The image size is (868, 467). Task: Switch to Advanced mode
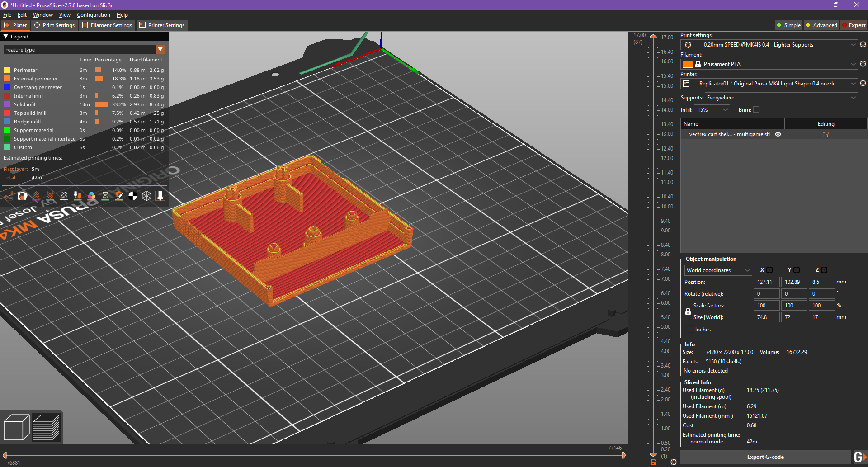(821, 25)
